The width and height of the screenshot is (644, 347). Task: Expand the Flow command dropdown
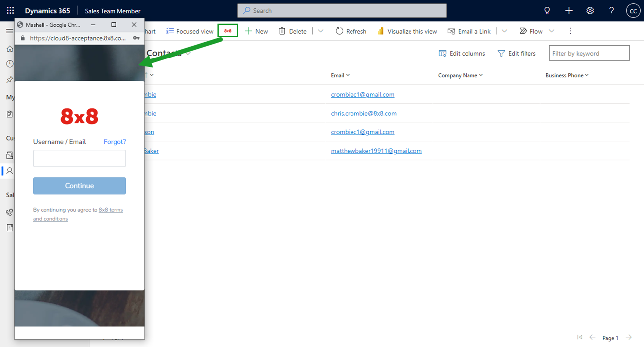(552, 31)
